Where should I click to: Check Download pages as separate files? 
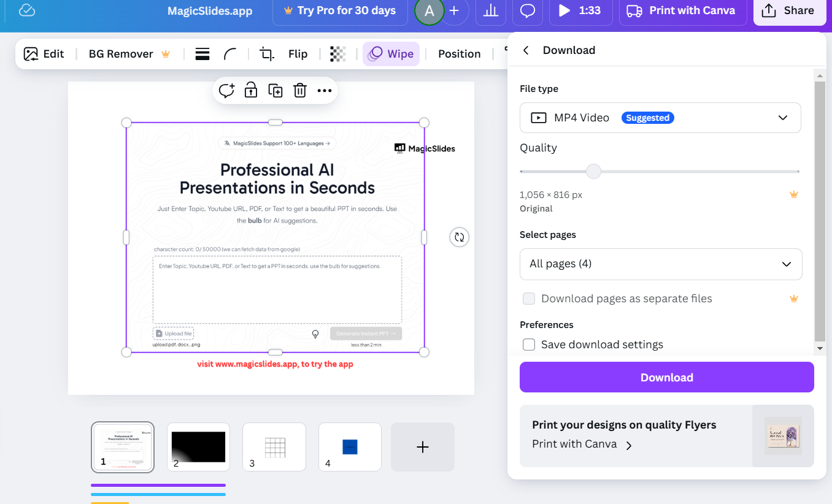pos(529,299)
